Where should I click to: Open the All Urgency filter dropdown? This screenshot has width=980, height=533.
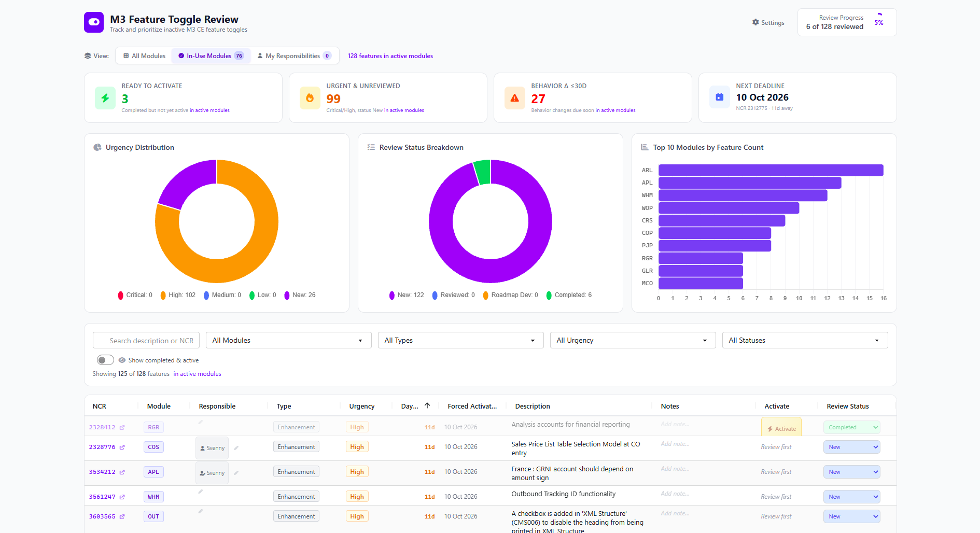click(x=633, y=340)
